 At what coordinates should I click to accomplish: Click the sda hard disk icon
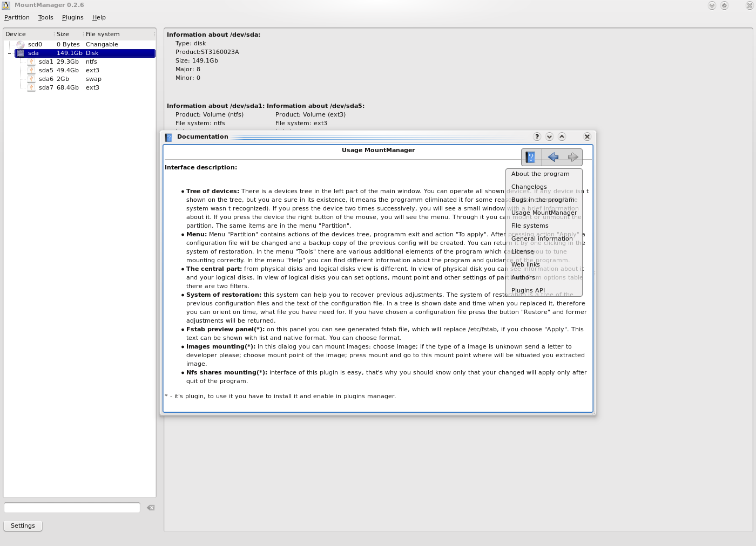click(21, 53)
